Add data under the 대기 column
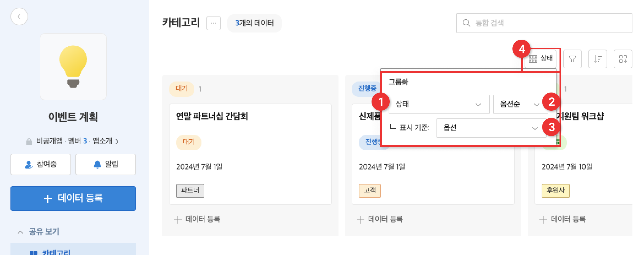 [x=197, y=219]
